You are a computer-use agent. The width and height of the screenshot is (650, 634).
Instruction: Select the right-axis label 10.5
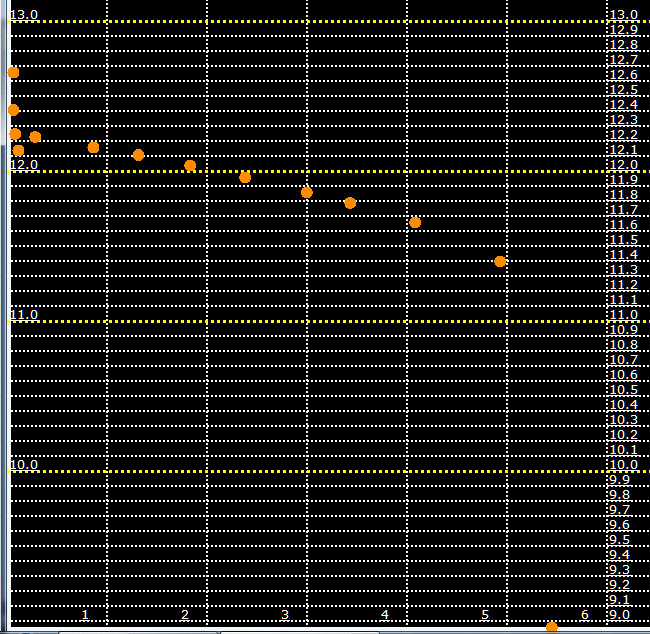pyautogui.click(x=623, y=390)
